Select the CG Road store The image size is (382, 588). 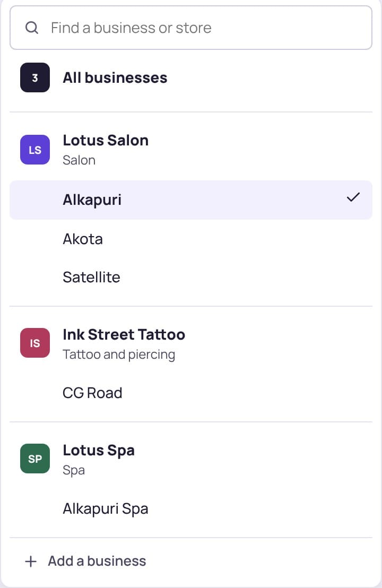191,393
